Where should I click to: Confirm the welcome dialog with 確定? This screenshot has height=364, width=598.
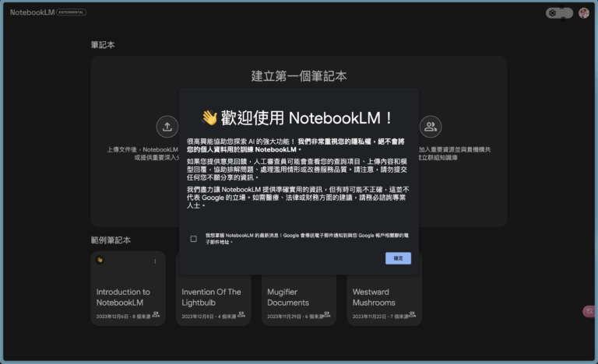(398, 258)
